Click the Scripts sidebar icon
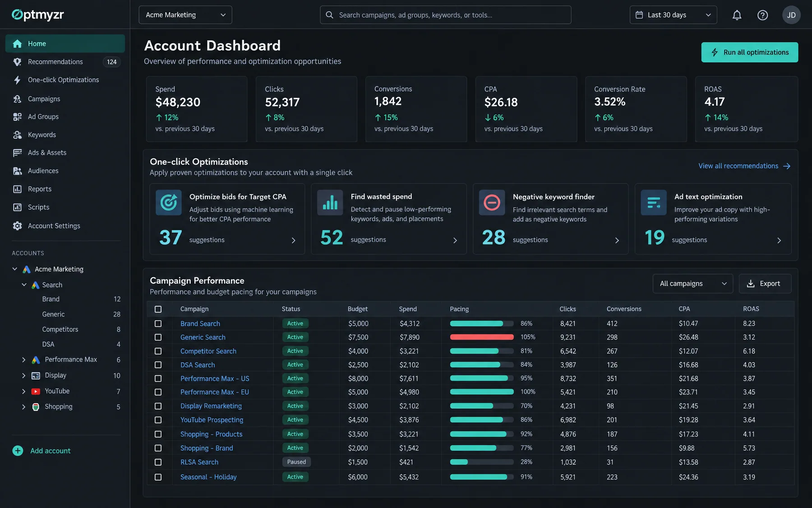The image size is (812, 508). (18, 207)
